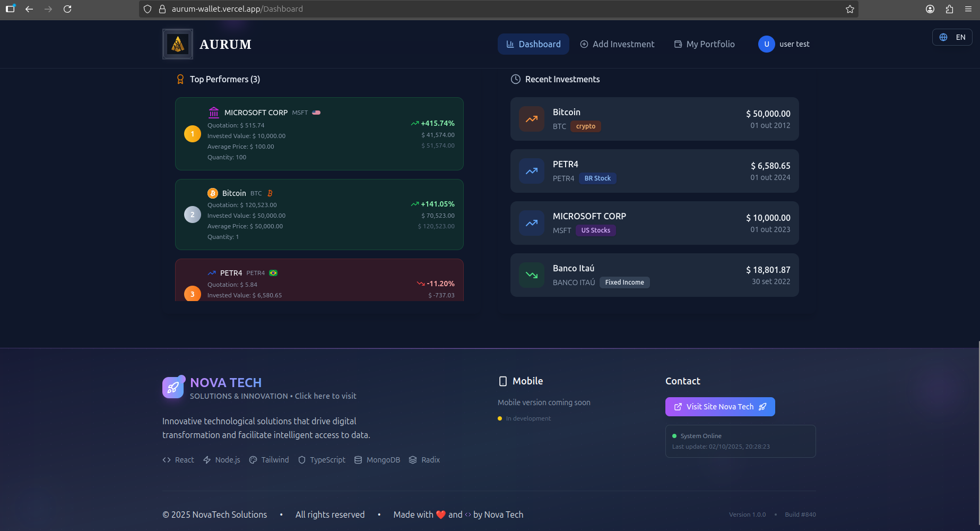Click the orange Bitcoin coin icon
The width and height of the screenshot is (980, 531).
tap(213, 193)
